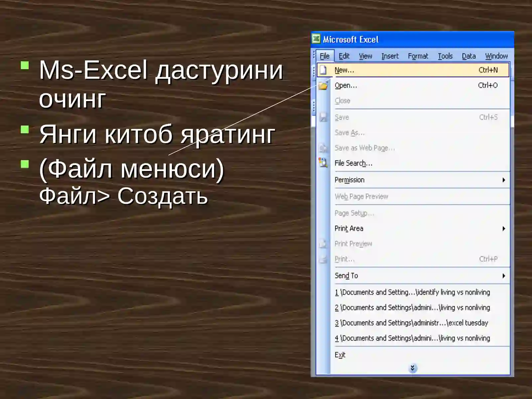Expand the Print Area submenu arrow

pyautogui.click(x=504, y=228)
